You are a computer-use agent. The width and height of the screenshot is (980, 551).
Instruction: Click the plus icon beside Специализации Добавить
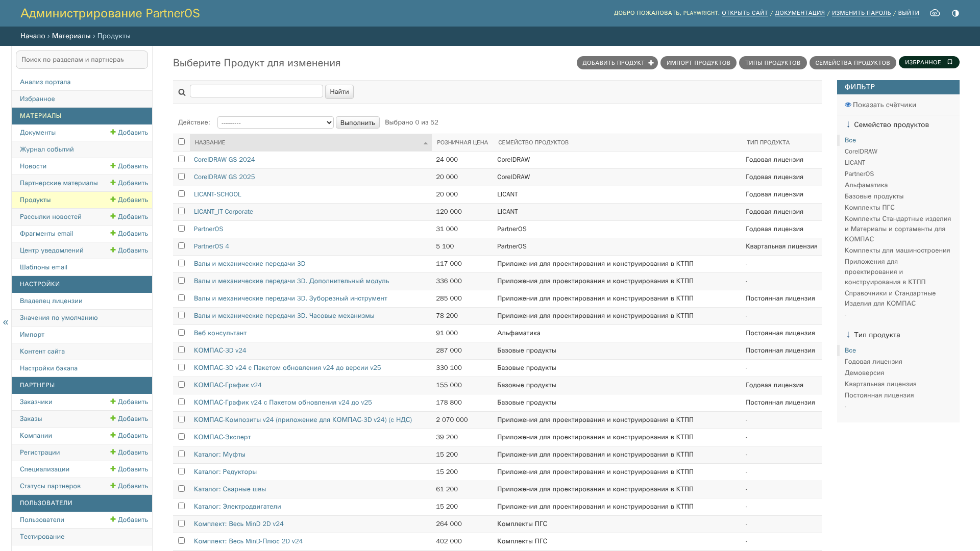(x=113, y=469)
